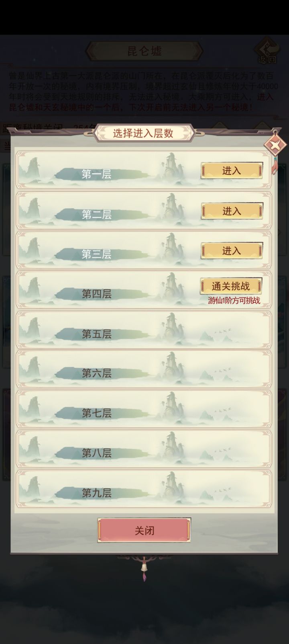Click the 选择进入层数 dialog title
Image resolution: width=289 pixels, height=644 pixels.
[x=143, y=133]
